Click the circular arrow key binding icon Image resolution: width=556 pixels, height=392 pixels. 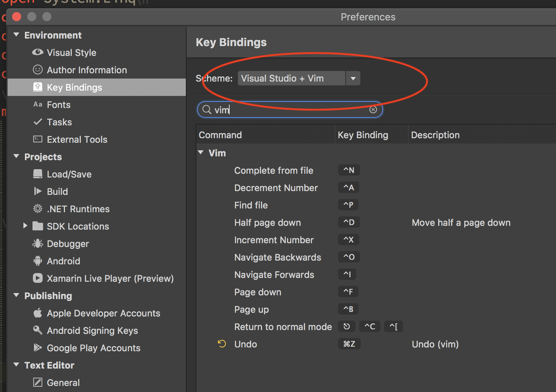pyautogui.click(x=347, y=326)
